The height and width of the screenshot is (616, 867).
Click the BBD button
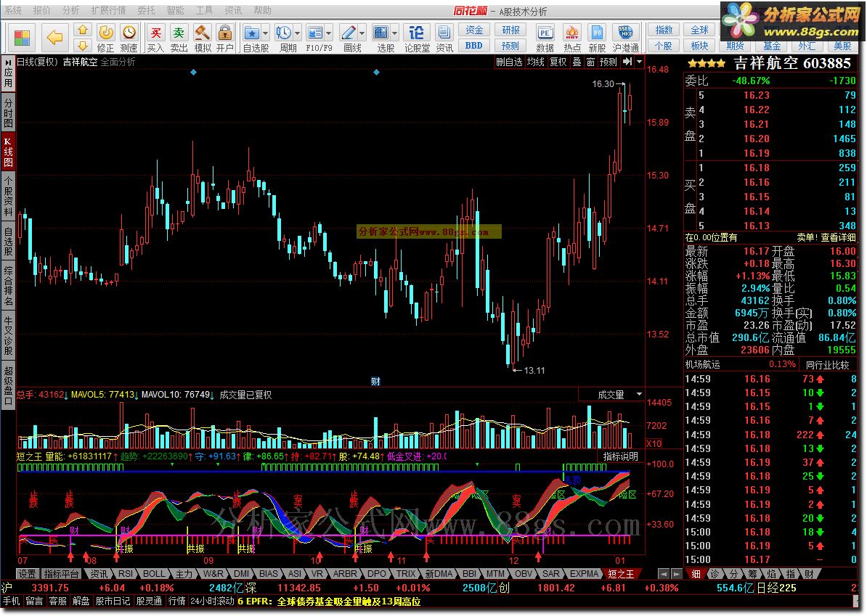(474, 45)
